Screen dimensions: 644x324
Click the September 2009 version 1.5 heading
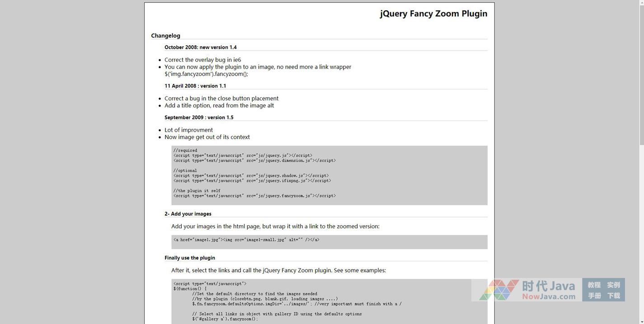pos(199,117)
